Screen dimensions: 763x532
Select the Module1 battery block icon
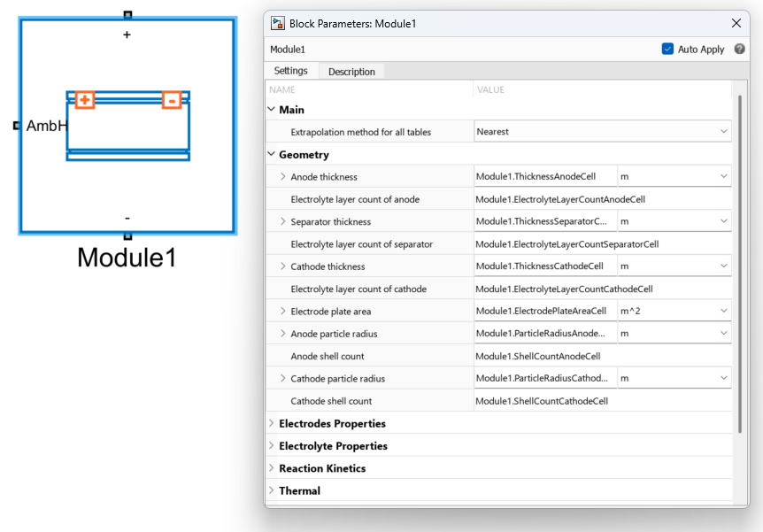128,126
